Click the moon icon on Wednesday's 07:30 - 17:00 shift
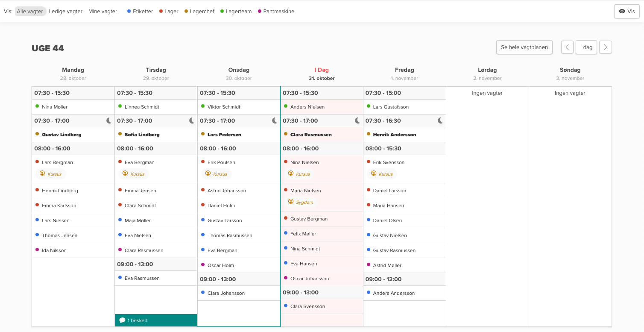This screenshot has height=332, width=644. [x=275, y=121]
